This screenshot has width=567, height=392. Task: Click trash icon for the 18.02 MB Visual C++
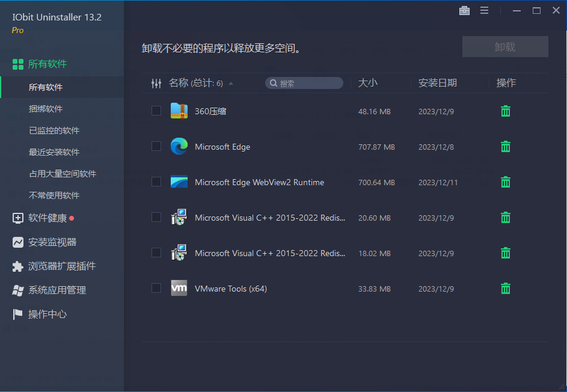pyautogui.click(x=506, y=253)
